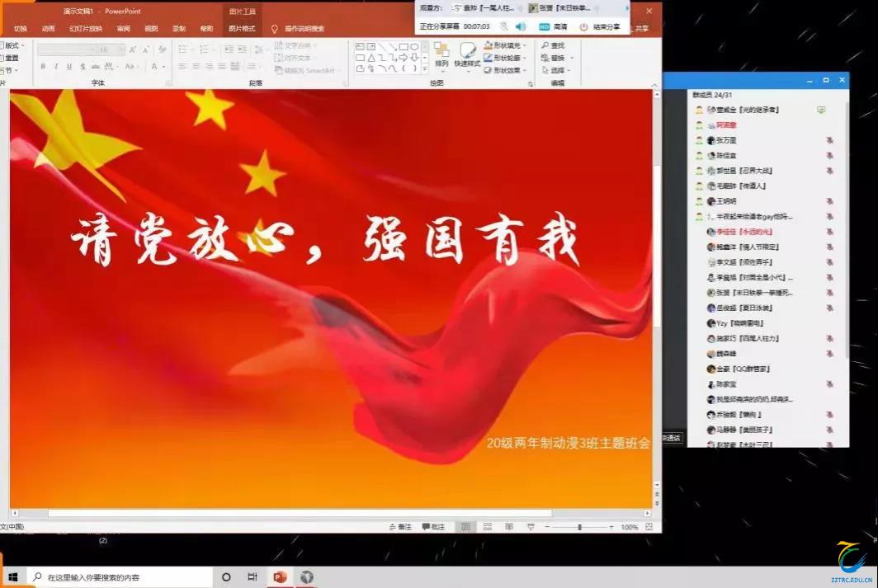Open Task View from the taskbar

coord(253,577)
